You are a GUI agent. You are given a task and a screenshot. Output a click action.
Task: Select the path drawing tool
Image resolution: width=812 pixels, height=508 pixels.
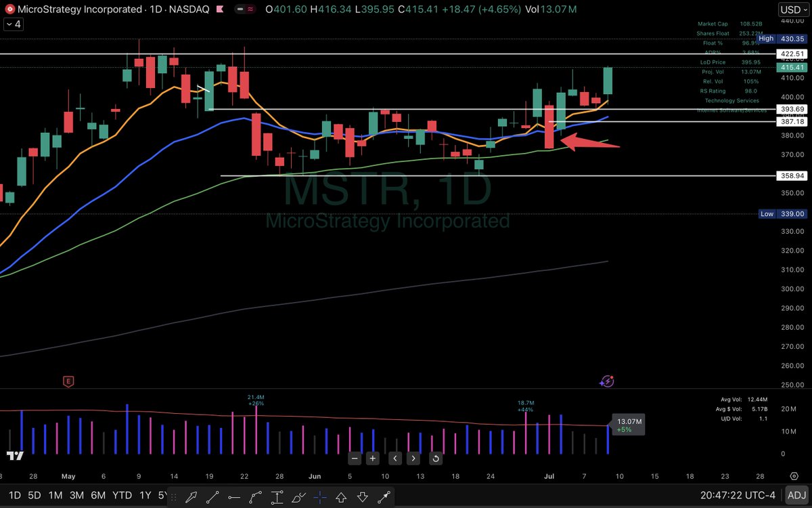point(256,496)
